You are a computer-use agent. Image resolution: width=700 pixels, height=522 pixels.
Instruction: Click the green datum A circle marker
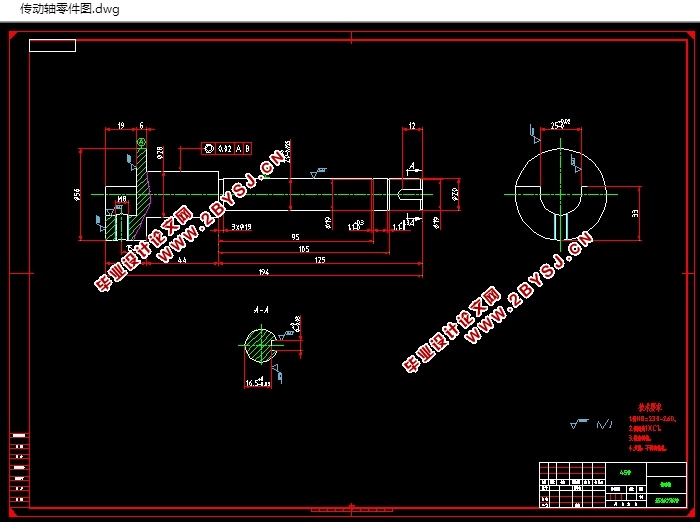pyautogui.click(x=141, y=142)
